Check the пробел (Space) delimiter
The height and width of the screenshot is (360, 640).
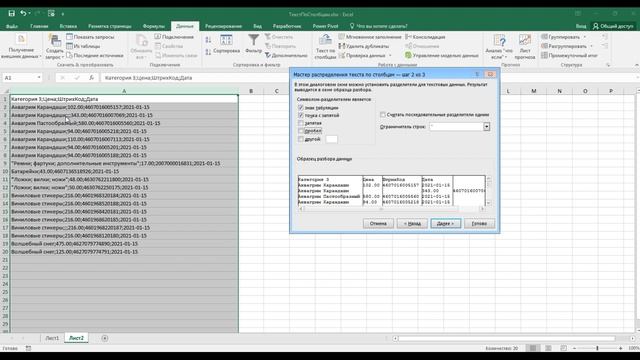click(301, 131)
